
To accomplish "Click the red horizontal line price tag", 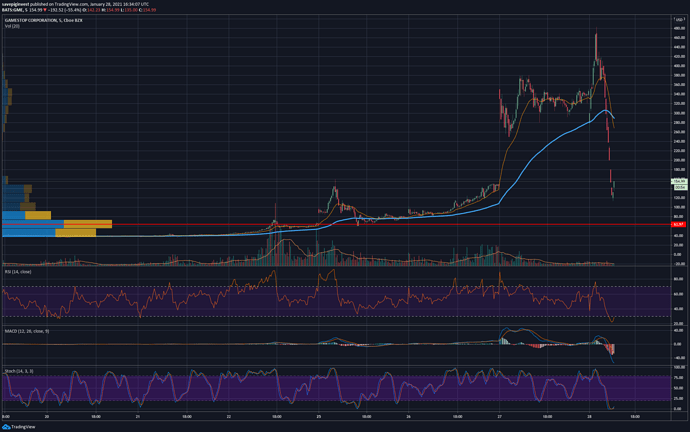I will pyautogui.click(x=679, y=224).
